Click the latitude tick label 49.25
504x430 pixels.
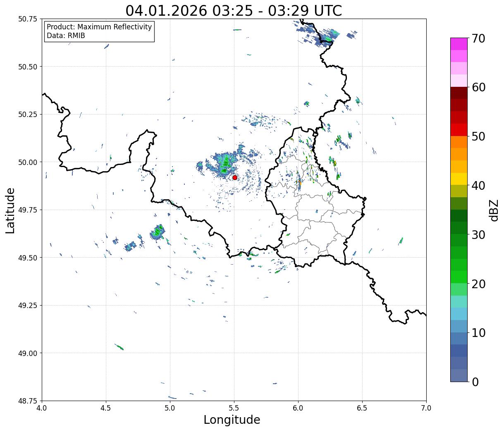point(27,306)
